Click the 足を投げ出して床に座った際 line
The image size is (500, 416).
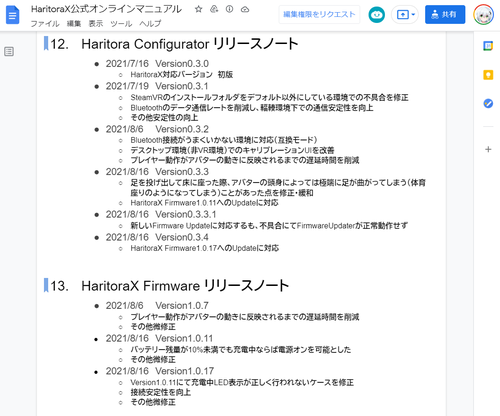[278, 188]
